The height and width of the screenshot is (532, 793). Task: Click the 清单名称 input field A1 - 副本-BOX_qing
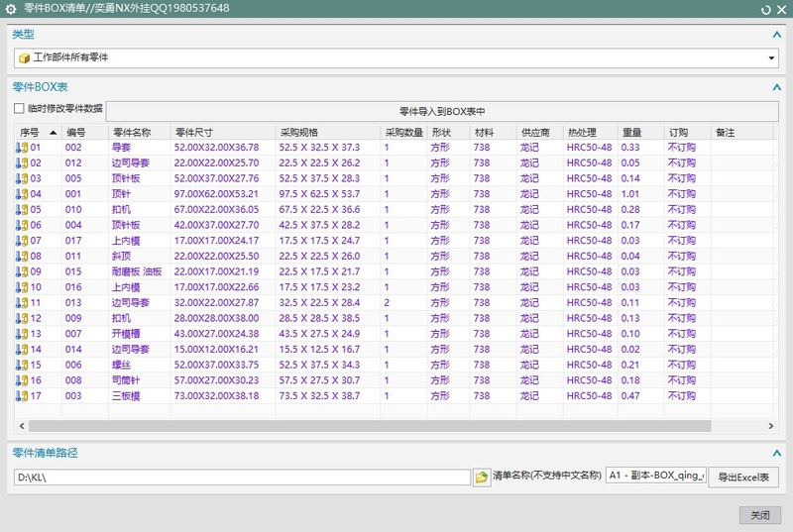656,476
